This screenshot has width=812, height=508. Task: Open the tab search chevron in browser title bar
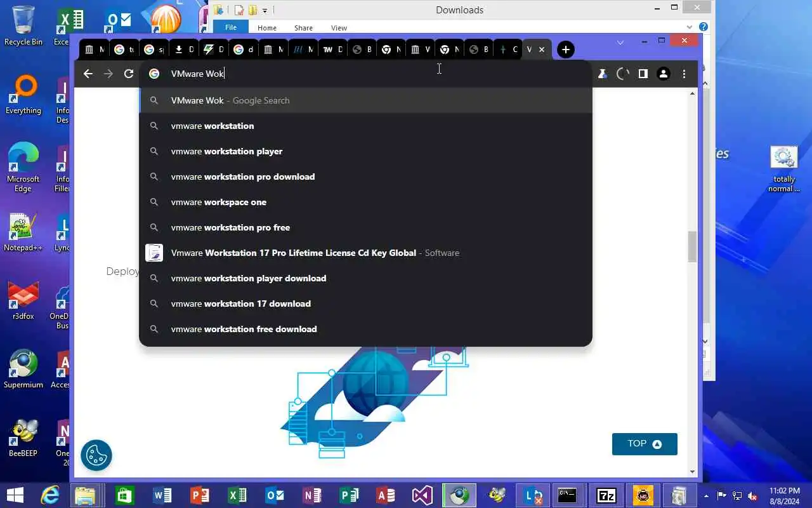620,42
